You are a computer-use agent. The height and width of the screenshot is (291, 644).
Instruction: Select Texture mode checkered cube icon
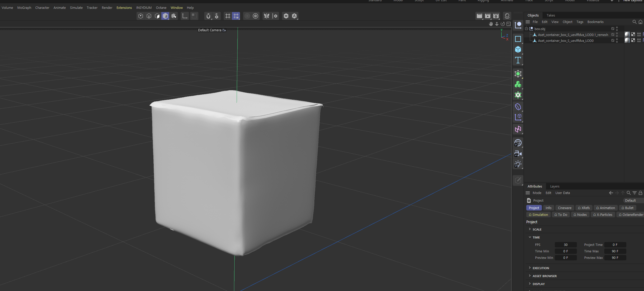174,16
